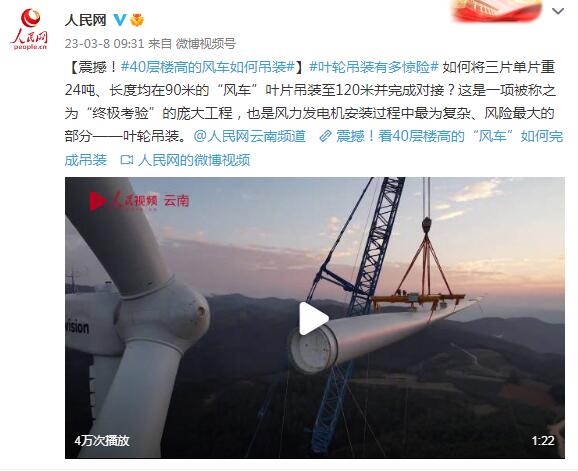Click the blue verified V badge
Image resolution: width=578 pixels, height=471 pixels.
point(119,20)
